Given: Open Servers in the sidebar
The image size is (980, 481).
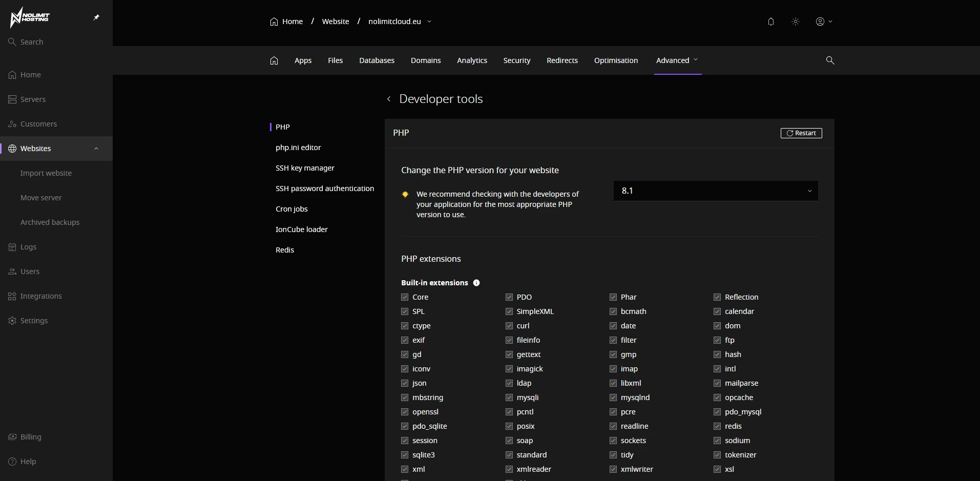Looking at the screenshot, I should pyautogui.click(x=56, y=99).
